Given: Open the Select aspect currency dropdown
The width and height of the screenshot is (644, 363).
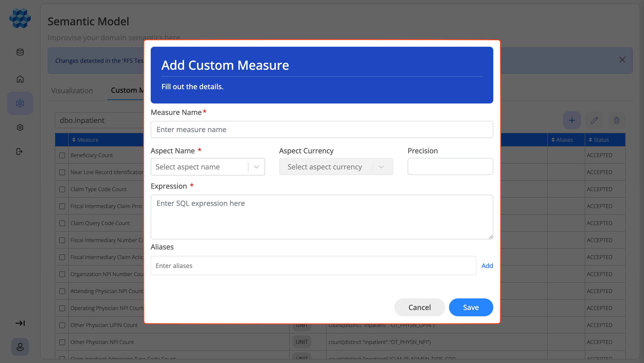Looking at the screenshot, I should tap(336, 167).
